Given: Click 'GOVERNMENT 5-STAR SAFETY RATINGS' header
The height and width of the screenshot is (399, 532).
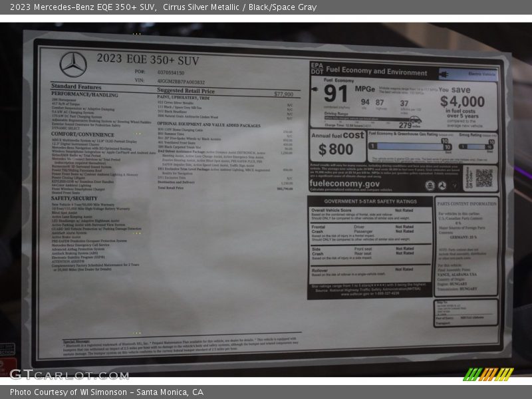Looking at the screenshot, I should (370, 201).
